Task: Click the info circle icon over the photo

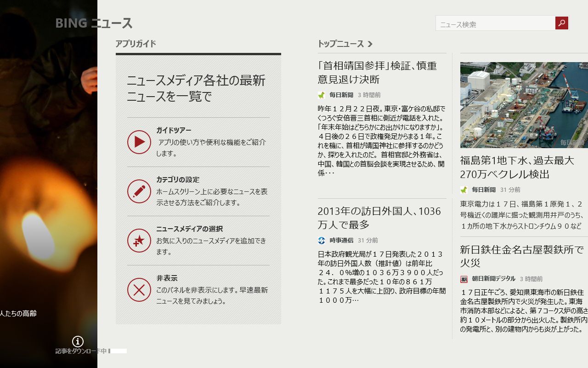Action: pos(78,341)
